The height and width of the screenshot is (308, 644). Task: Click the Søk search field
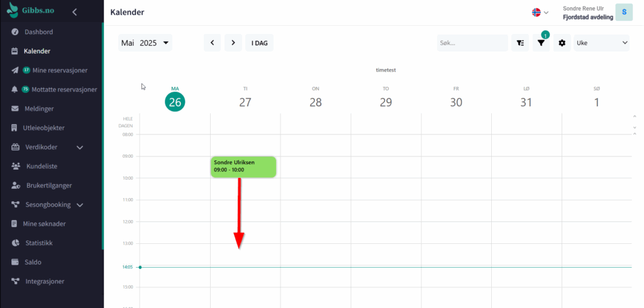tap(472, 43)
